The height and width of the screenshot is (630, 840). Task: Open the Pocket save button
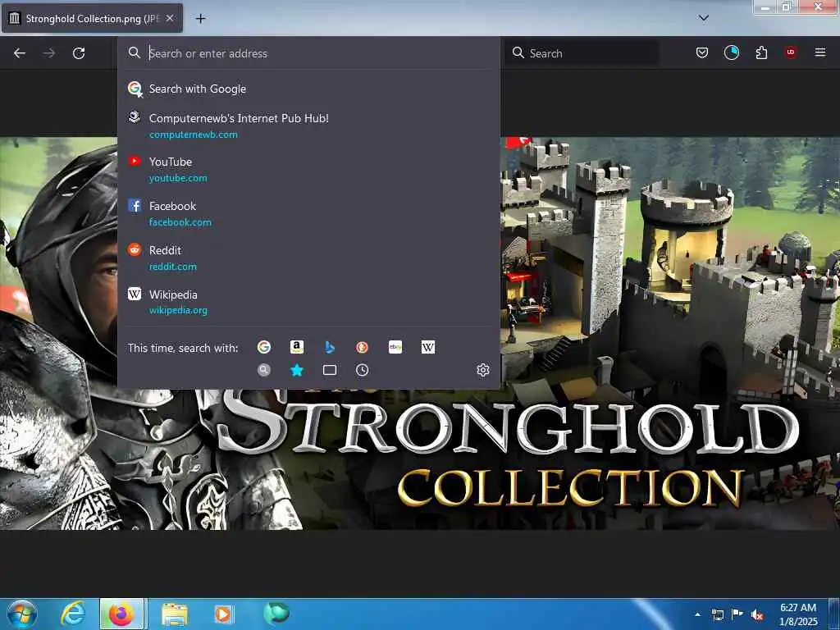tap(702, 52)
